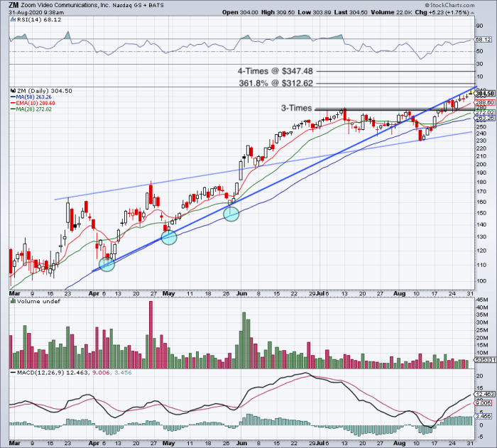Click the RSI(14) 68.12 indicator label
Viewport: 497px width, 448px height.
38,20
